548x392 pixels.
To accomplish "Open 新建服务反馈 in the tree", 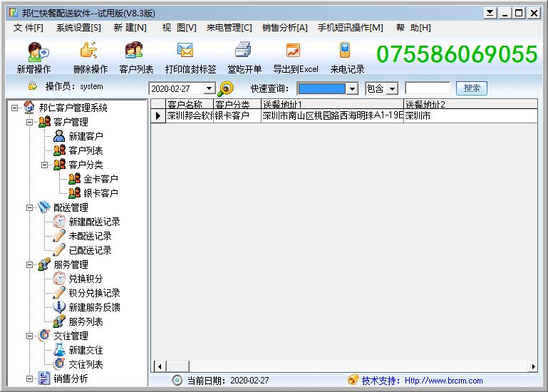I will (94, 307).
